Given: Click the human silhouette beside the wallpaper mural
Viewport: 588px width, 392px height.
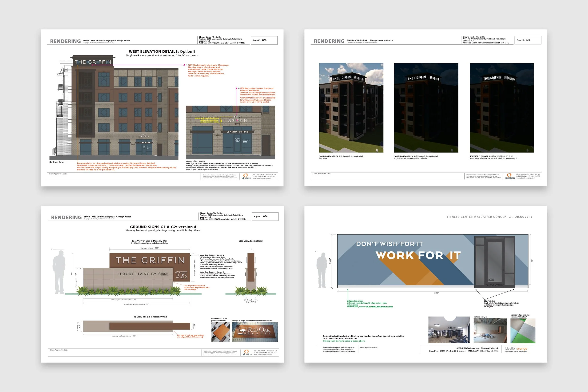Looking at the screenshot, I should 322,270.
